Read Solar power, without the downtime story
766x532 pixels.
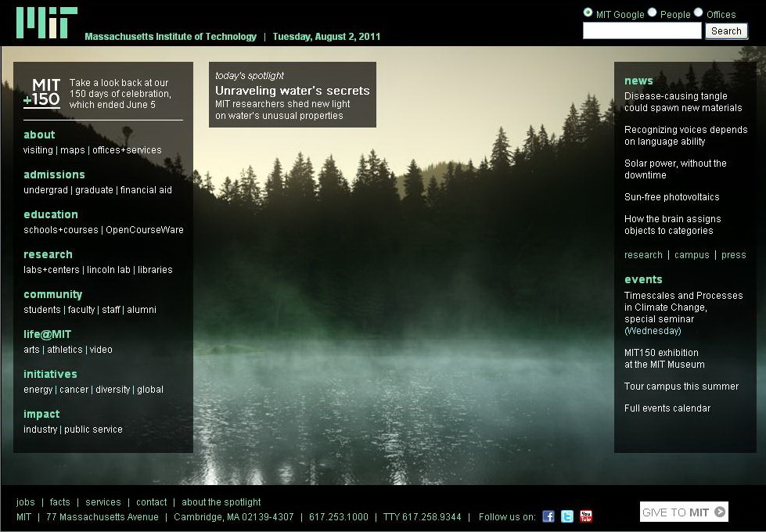click(675, 169)
